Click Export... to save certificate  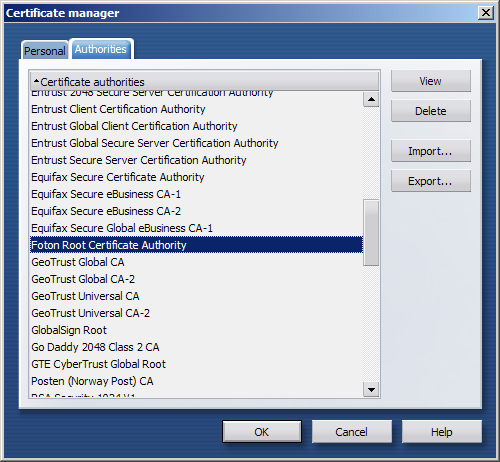[431, 181]
